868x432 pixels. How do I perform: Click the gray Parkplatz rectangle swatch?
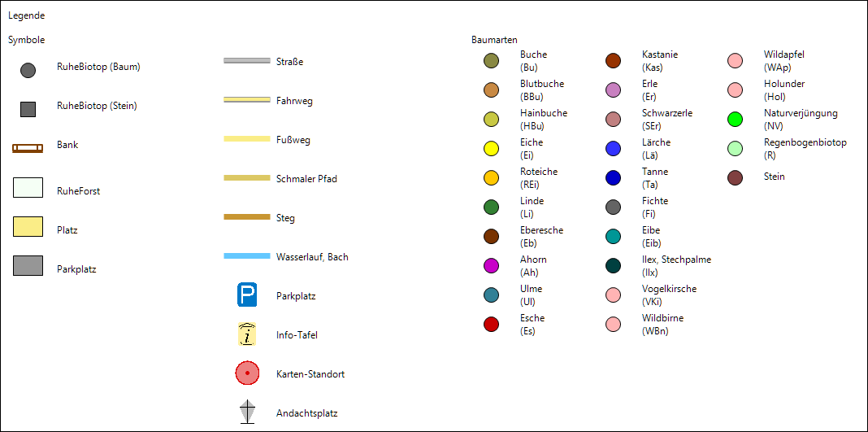click(x=28, y=266)
